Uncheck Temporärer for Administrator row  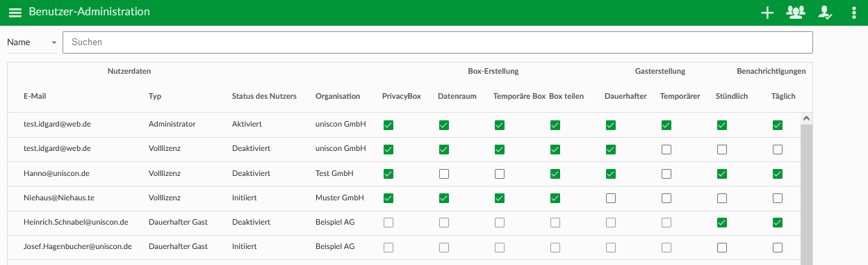click(x=666, y=125)
